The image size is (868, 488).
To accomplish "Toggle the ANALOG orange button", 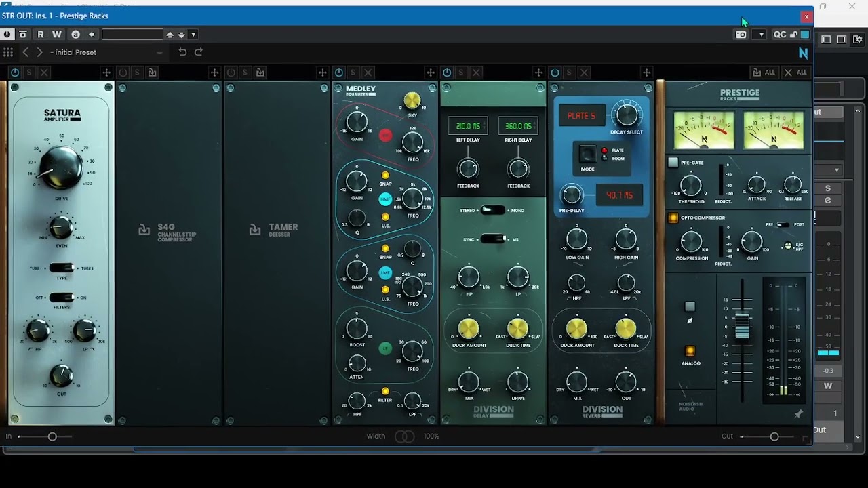I will tap(690, 351).
